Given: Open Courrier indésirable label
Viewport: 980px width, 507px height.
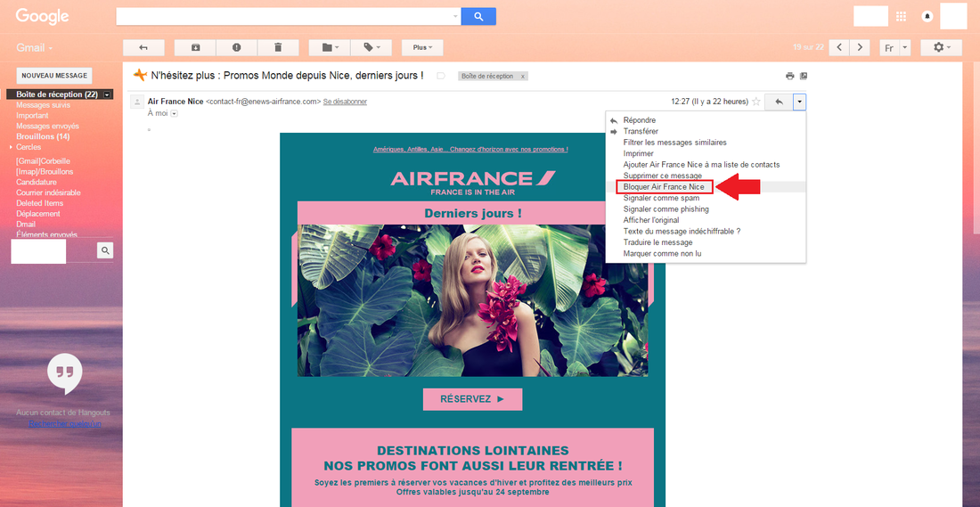Looking at the screenshot, I should click(48, 192).
